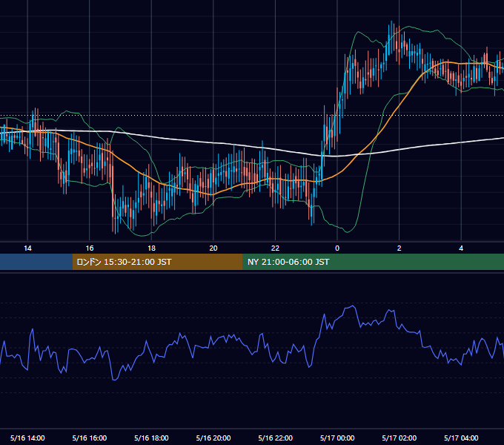
Task: Click the hour label 18 on price chart axis
Action: click(151, 248)
